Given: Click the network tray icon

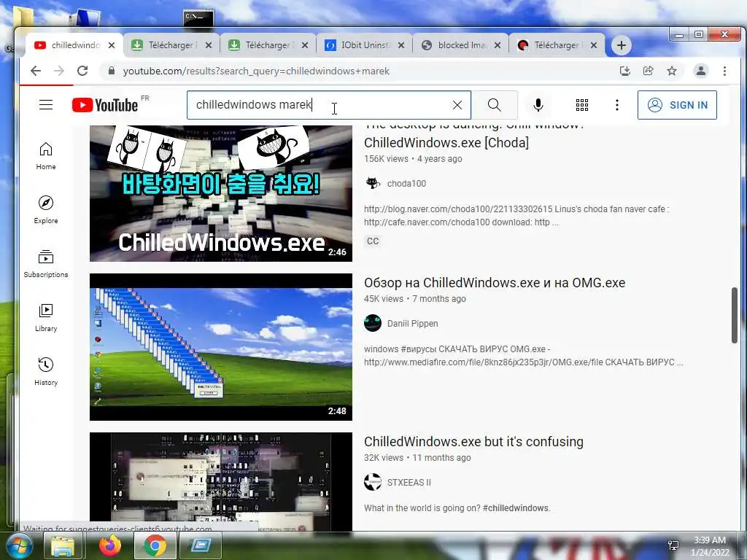Looking at the screenshot, I should click(673, 545).
